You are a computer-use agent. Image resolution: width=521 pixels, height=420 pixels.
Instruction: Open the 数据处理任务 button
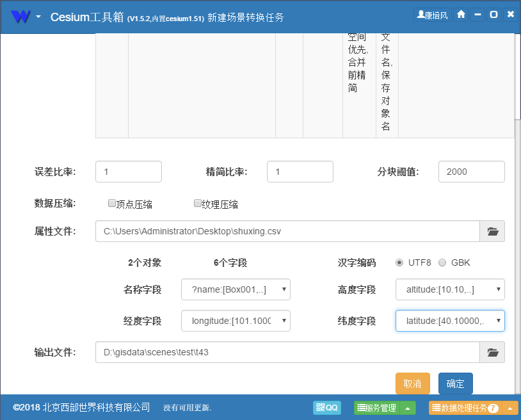tap(465, 408)
